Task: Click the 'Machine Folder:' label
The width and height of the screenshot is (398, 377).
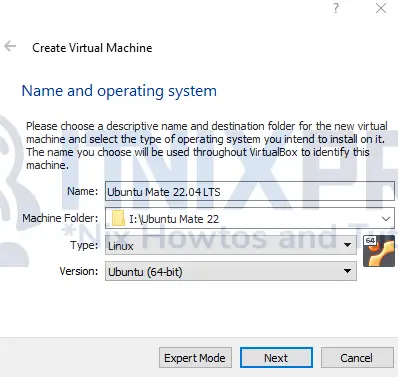Action: [x=60, y=218]
